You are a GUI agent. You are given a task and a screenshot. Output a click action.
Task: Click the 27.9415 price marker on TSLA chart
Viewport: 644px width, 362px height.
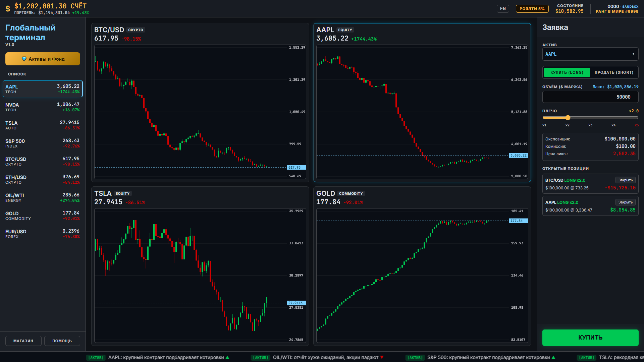pos(297,303)
